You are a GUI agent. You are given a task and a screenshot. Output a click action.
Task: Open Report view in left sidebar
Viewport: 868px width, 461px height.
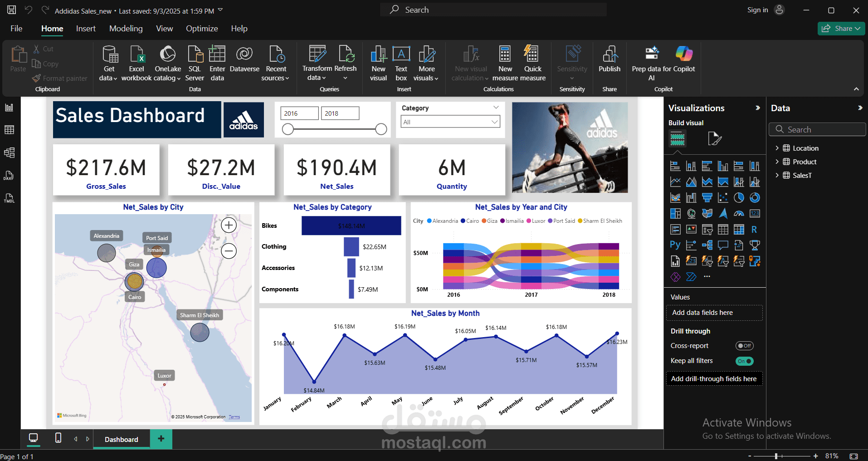tap(9, 108)
